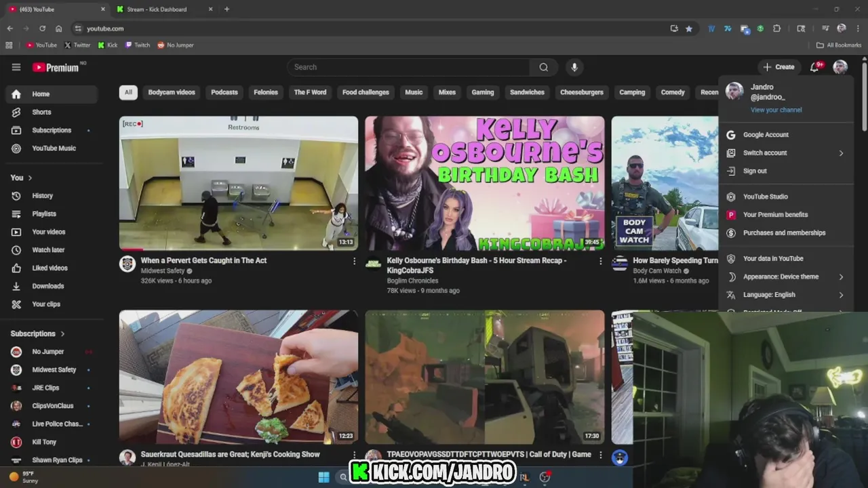Open options for Kelly Osbourne's video
The width and height of the screenshot is (868, 488).
pyautogui.click(x=600, y=261)
